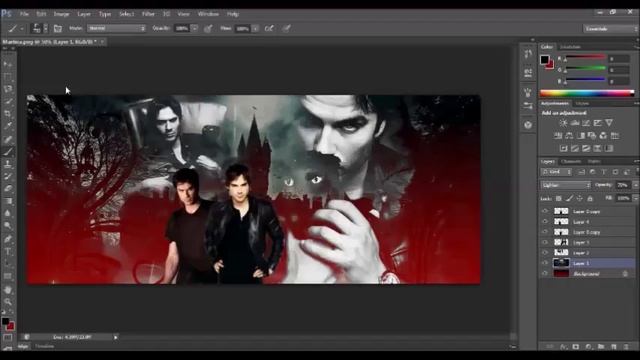Open layer styles fx icon
Image resolution: width=640 pixels, height=360 pixels.
pyautogui.click(x=563, y=347)
